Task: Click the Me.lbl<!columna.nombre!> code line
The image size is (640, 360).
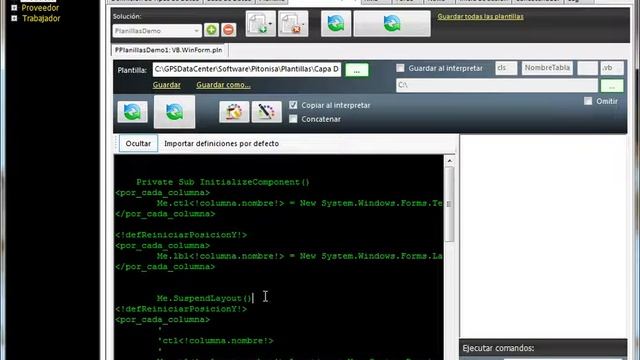Action: 300,256
